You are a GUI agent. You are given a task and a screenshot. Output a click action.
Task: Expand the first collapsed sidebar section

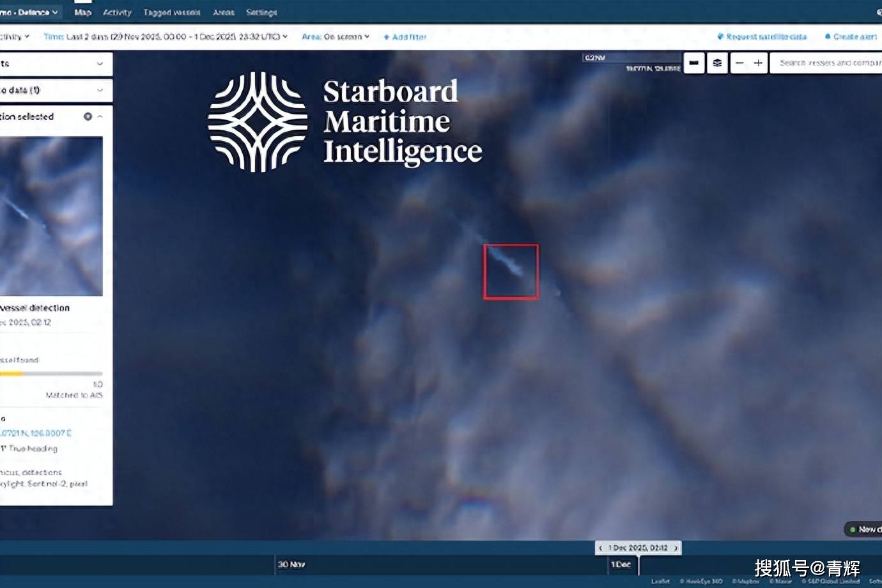pos(100,63)
